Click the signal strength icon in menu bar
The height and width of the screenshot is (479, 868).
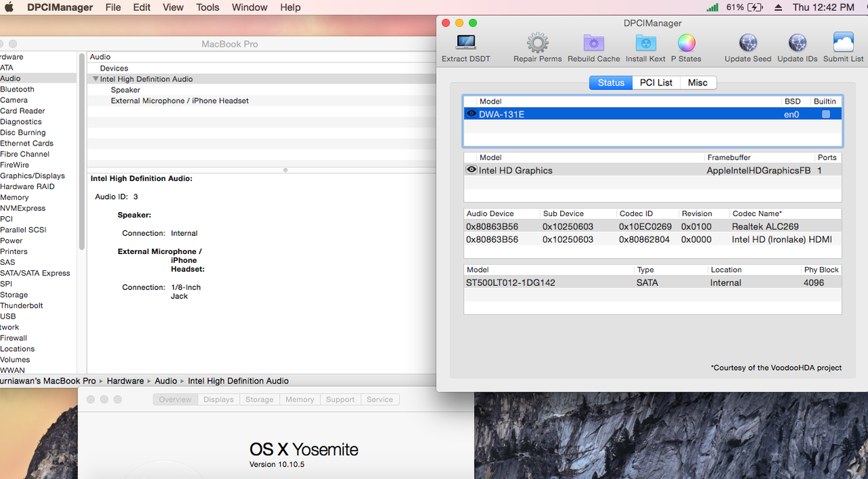712,7
